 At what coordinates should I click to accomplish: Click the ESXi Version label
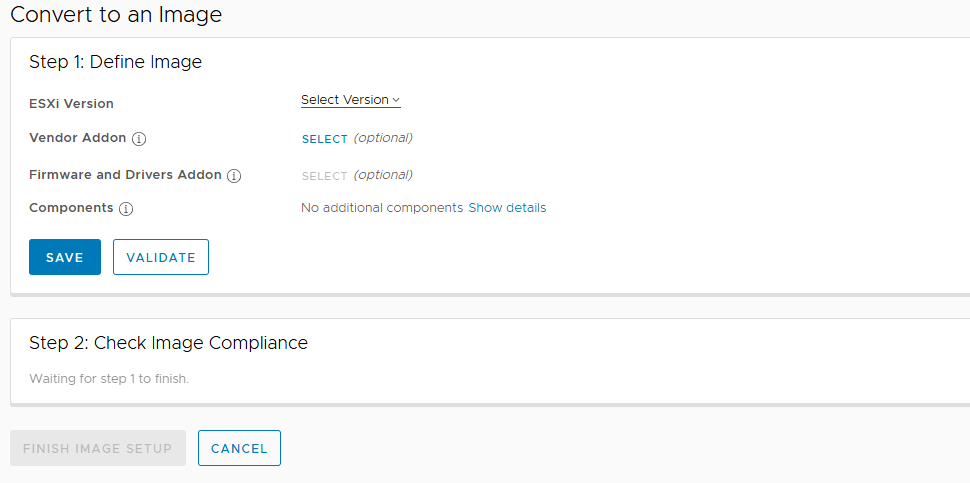[x=71, y=104]
